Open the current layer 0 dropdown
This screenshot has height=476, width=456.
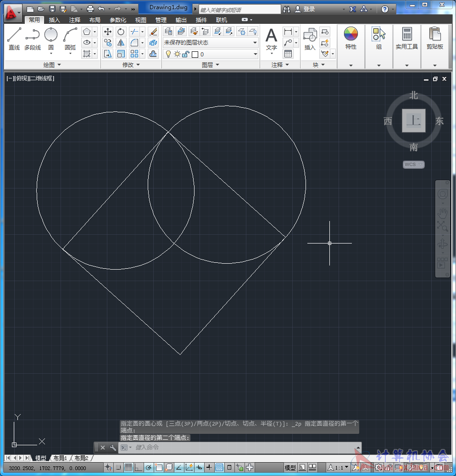click(x=211, y=54)
